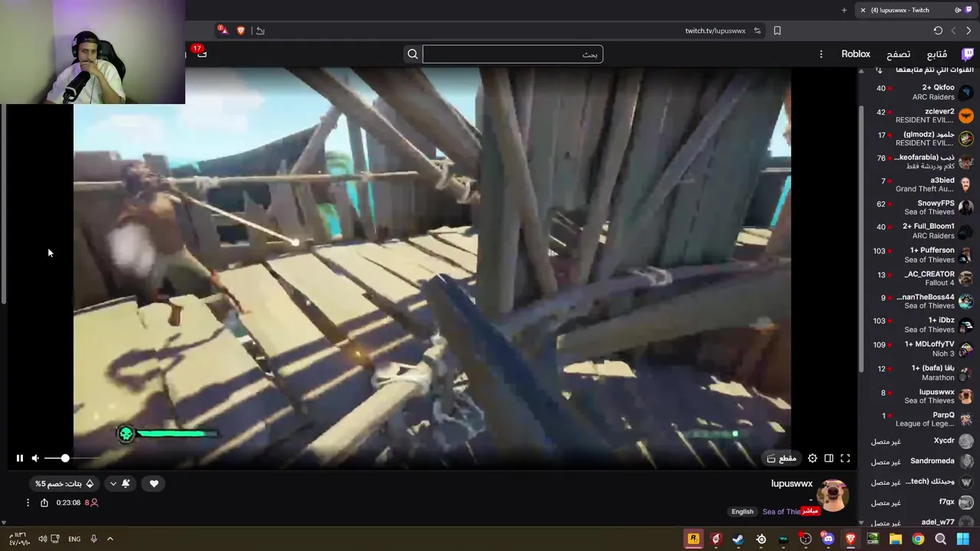Screen dimensions: 980x551
Task: Mute the lupuswwx Twitch tab audio
Action: pos(958,10)
